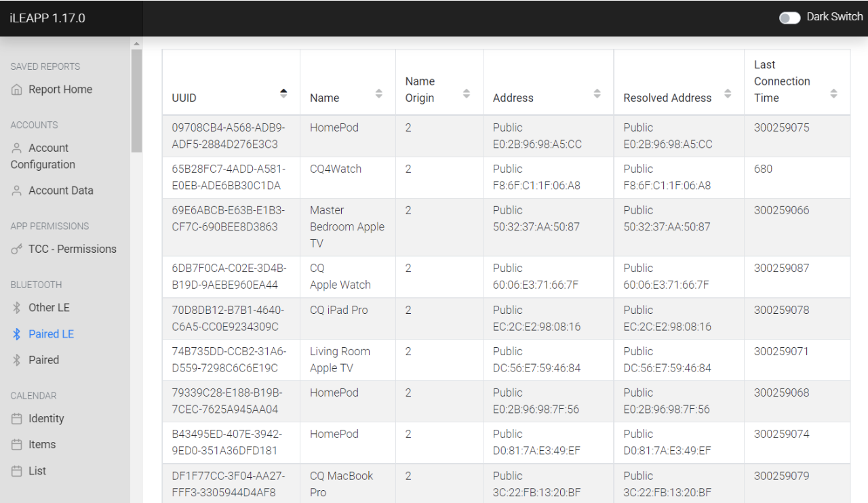This screenshot has height=503, width=868.
Task: Select UUID cell 09708CB4-A568-ADB9-ADF5-2884D276E3C3
Action: tap(231, 136)
